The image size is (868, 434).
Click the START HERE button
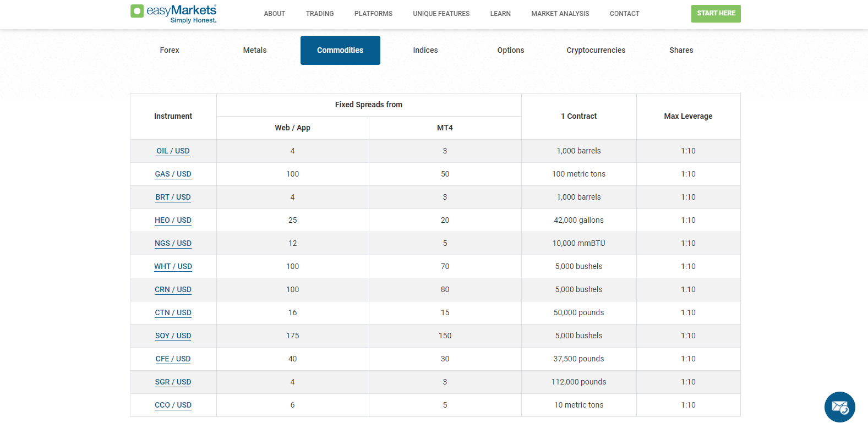point(716,14)
